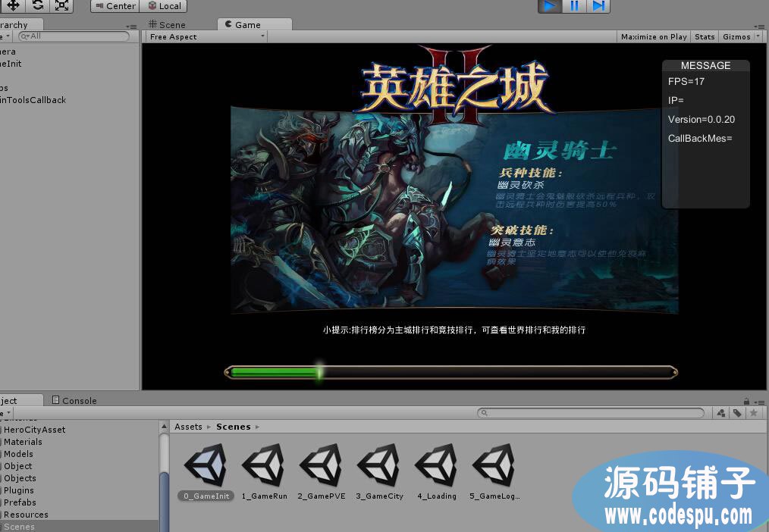769x532 pixels.
Task: Select the inToolsCallback object in Hierarchy
Action: coord(33,100)
